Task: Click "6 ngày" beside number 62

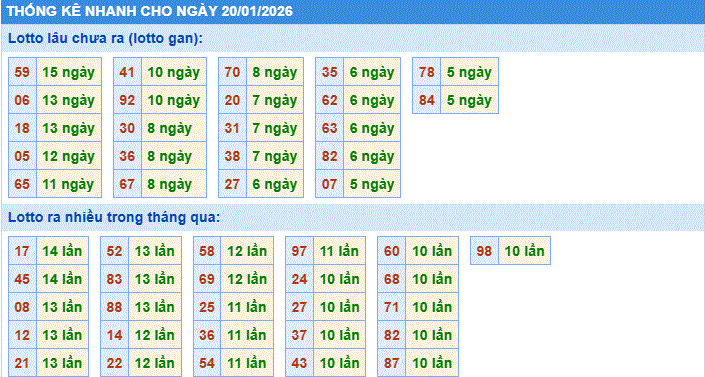Action: coord(372,100)
